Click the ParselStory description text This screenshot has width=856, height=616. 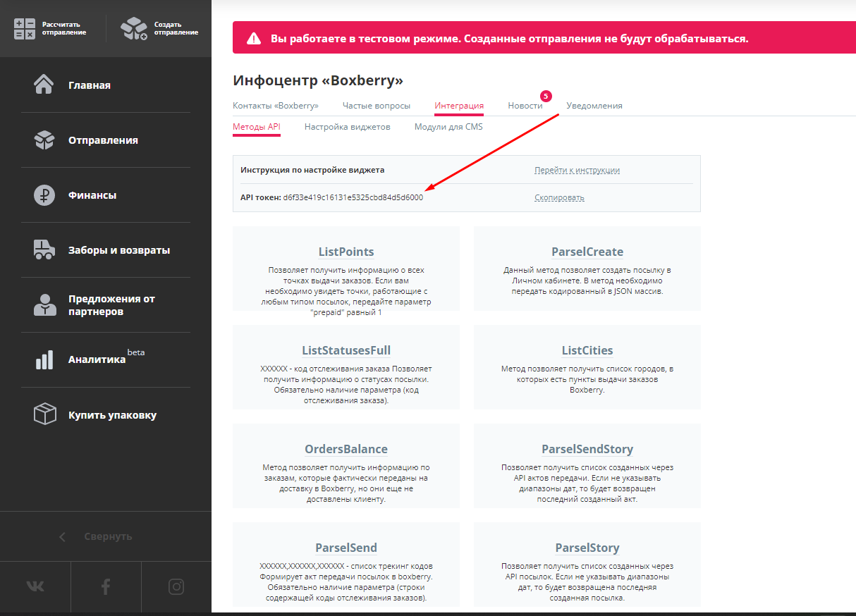[x=587, y=582]
